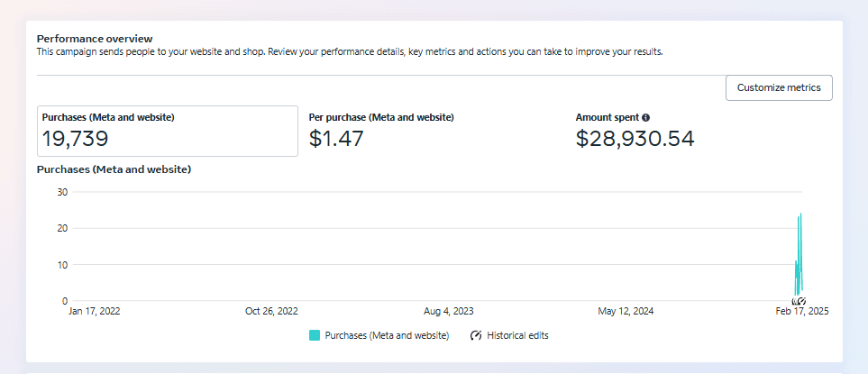Toggle the Historical edits legend label
Screen dimensions: 868x374
(x=517, y=335)
